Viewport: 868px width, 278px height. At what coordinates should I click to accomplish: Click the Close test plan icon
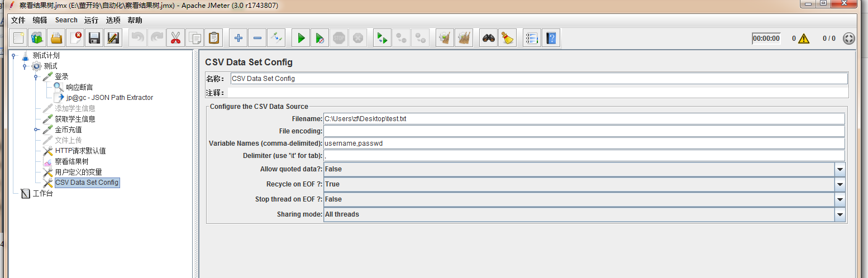coord(75,38)
